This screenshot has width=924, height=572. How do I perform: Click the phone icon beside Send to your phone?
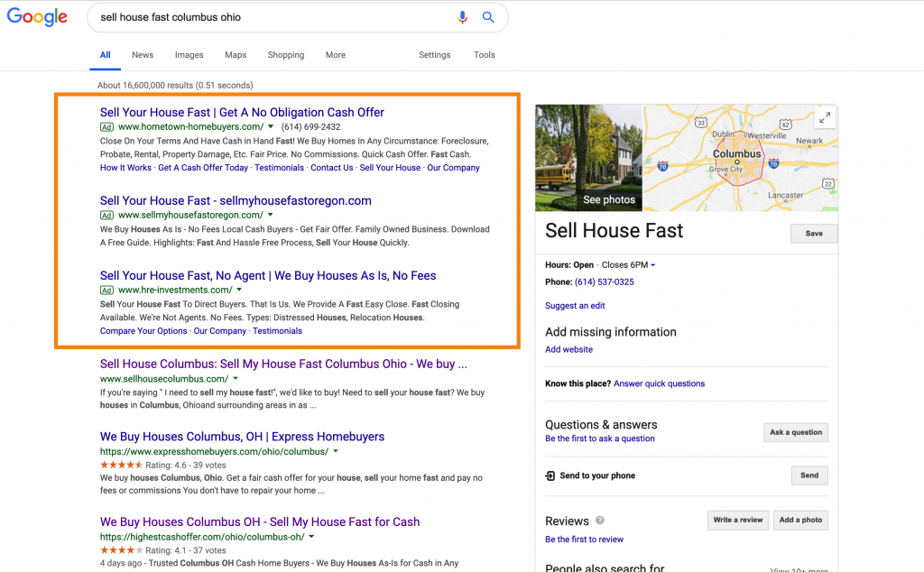coord(551,475)
